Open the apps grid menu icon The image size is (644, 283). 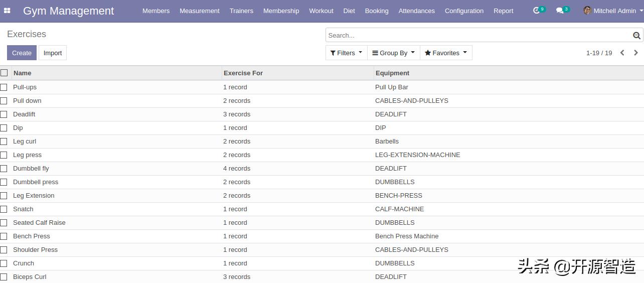(x=7, y=11)
